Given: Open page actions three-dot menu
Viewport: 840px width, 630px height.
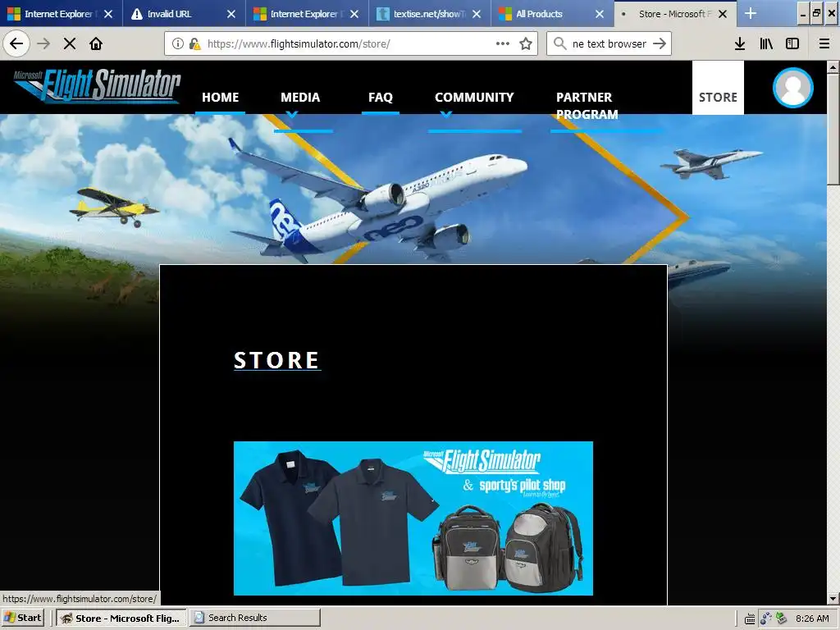Looking at the screenshot, I should point(503,43).
